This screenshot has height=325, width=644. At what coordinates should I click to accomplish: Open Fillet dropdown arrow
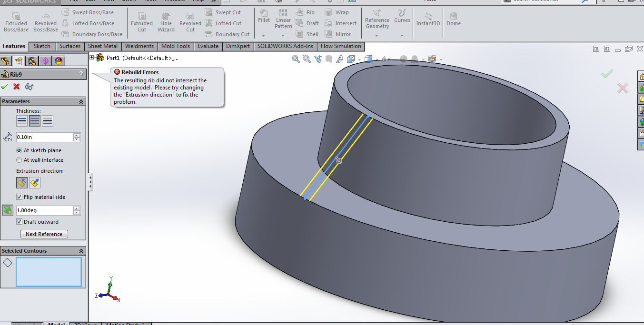coord(264,36)
